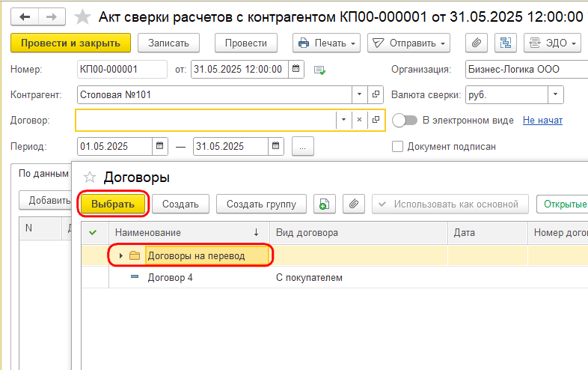The image size is (588, 370).
Task: Open calendar for period start 01.05.2025
Action: pyautogui.click(x=160, y=146)
